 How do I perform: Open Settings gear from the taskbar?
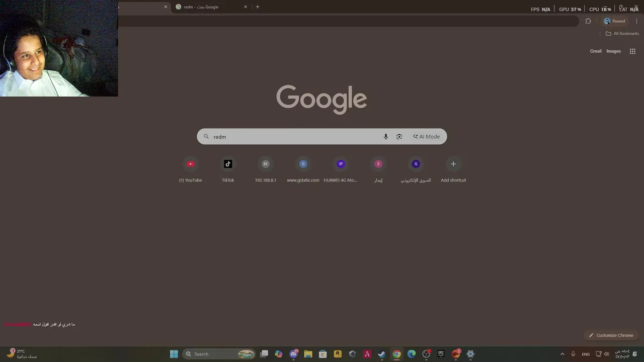coord(470,354)
